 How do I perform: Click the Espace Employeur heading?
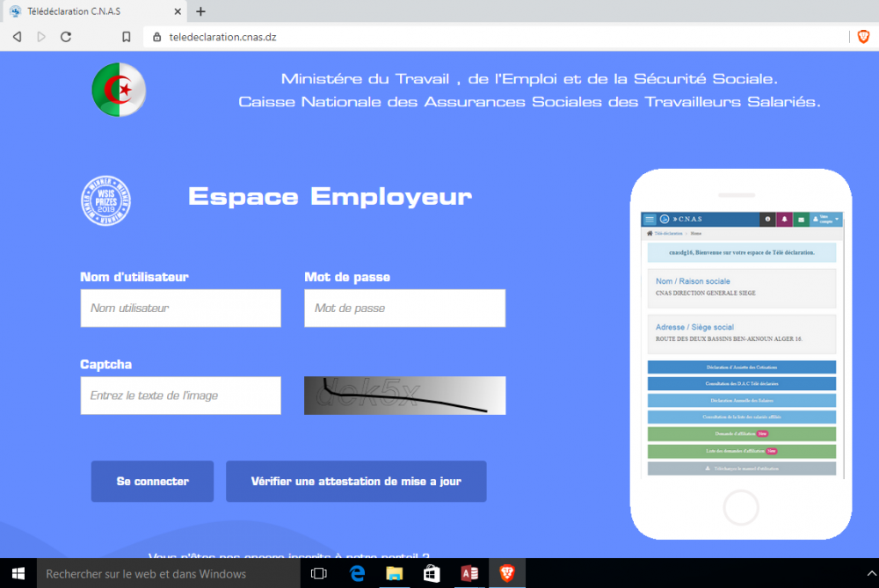pyautogui.click(x=331, y=197)
